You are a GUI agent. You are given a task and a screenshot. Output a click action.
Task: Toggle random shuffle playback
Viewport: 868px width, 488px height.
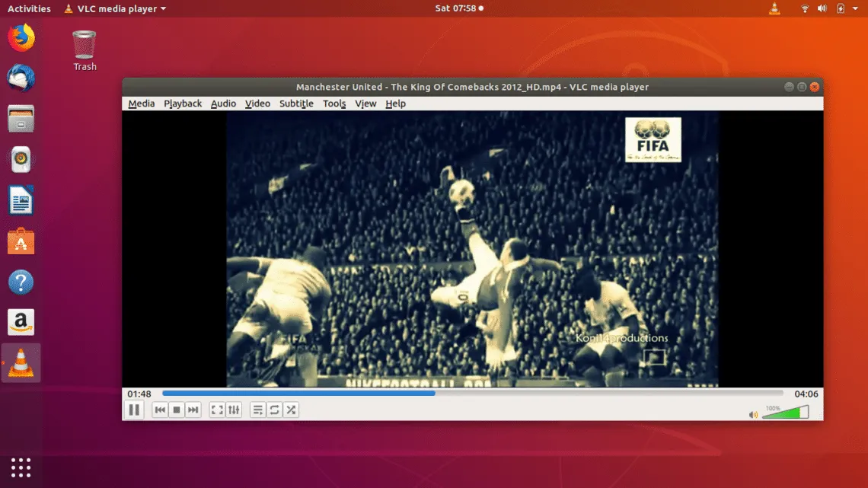(x=291, y=410)
